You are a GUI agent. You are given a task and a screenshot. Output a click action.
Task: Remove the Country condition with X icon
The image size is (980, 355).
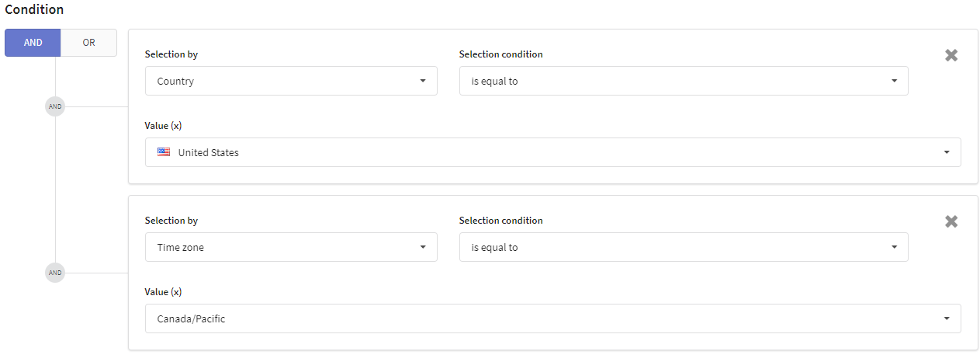click(x=951, y=55)
